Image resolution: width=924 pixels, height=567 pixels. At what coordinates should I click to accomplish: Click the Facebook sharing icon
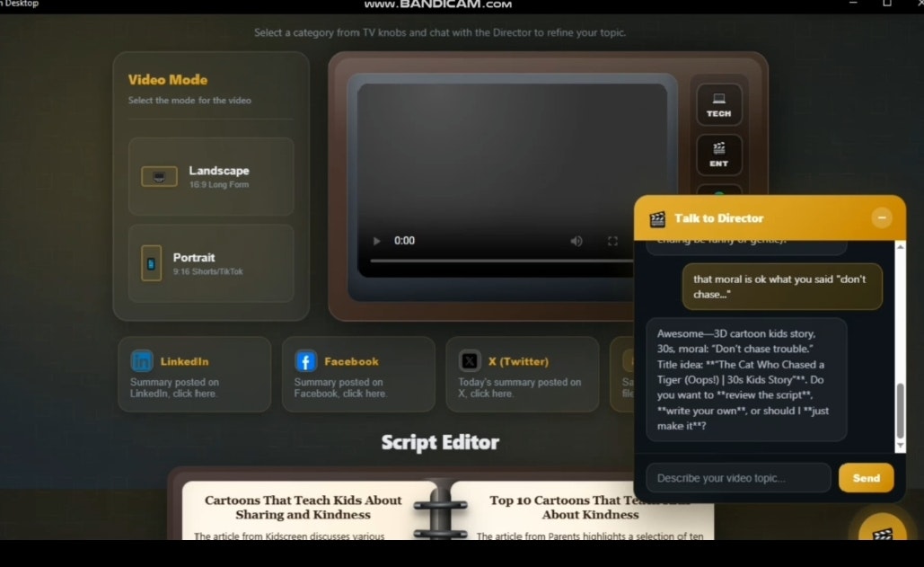(x=305, y=360)
